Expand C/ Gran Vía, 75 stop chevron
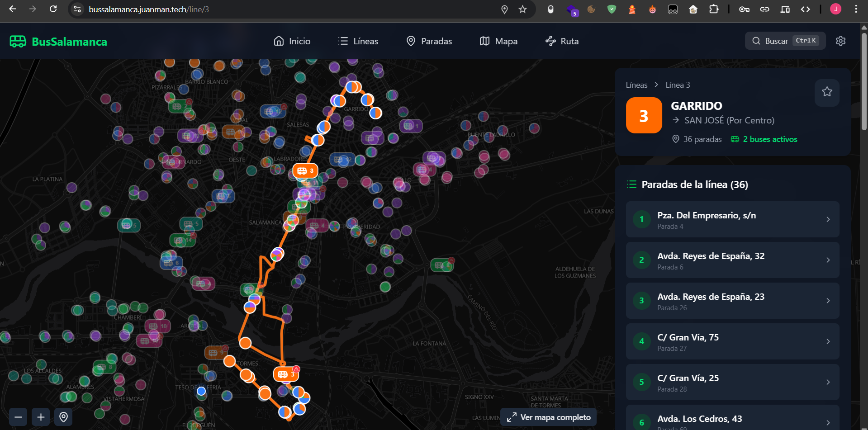The image size is (868, 430). (828, 341)
